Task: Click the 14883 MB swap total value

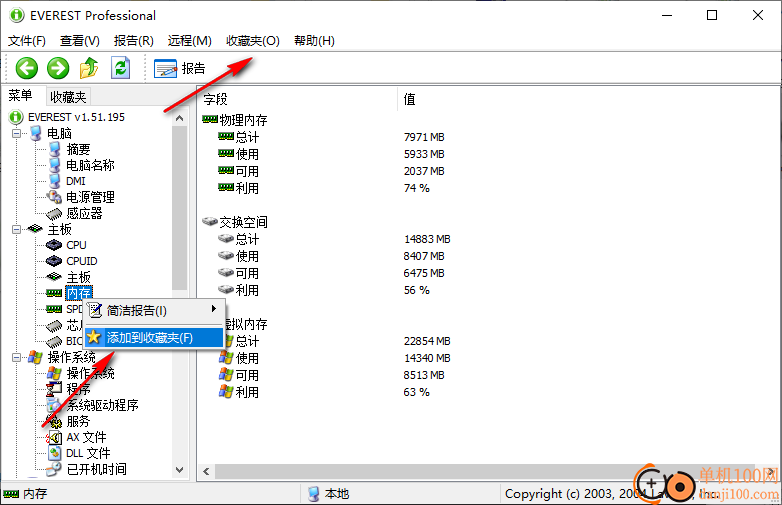Action: point(427,239)
